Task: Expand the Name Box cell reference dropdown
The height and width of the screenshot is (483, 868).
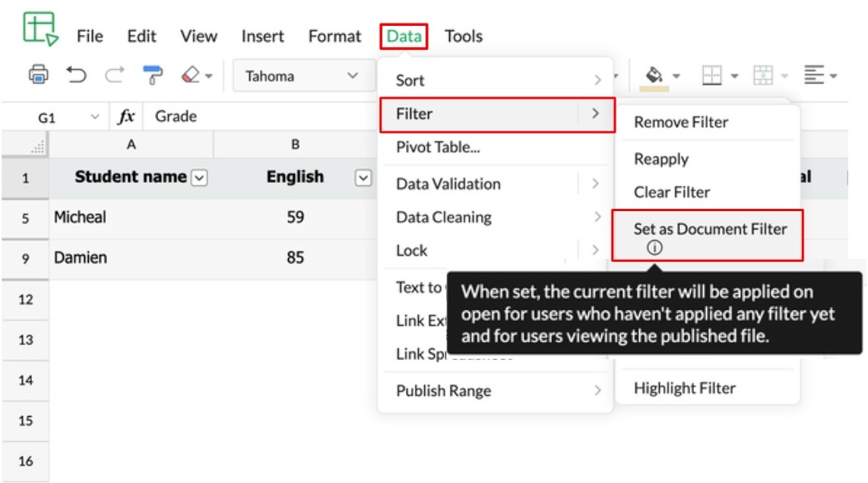Action: [x=95, y=116]
